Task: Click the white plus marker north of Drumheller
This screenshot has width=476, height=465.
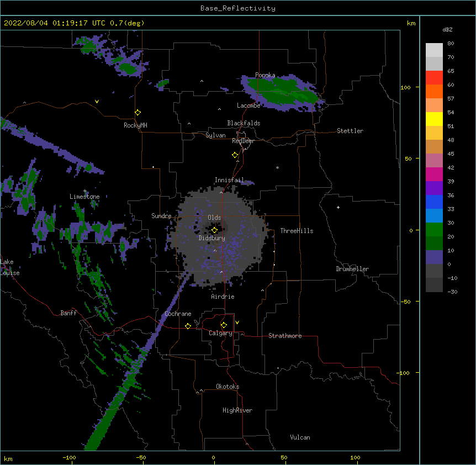Action: (x=338, y=207)
